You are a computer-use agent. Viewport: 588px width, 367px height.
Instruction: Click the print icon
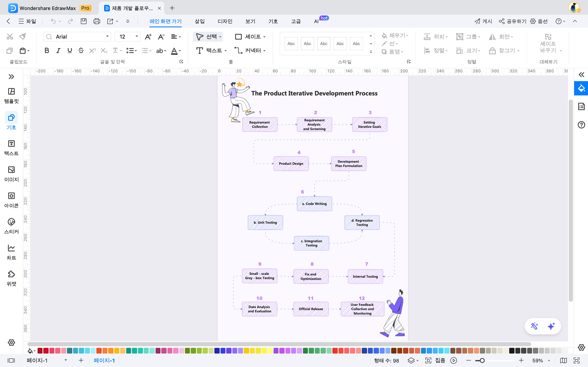(x=97, y=21)
